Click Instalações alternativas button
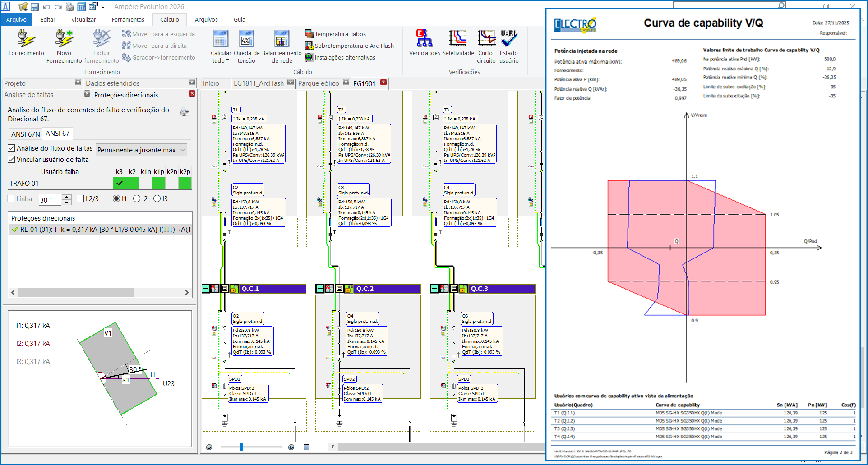 point(309,57)
